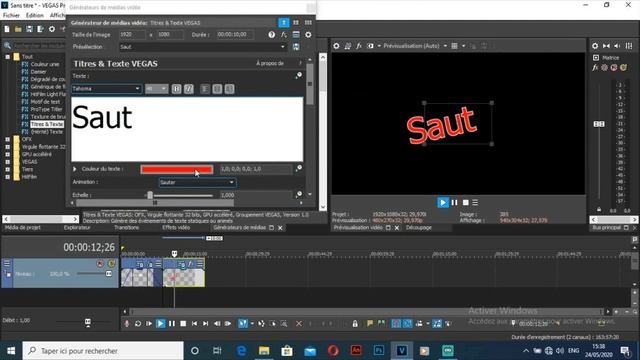Click the dim output speaker icon

point(618,46)
